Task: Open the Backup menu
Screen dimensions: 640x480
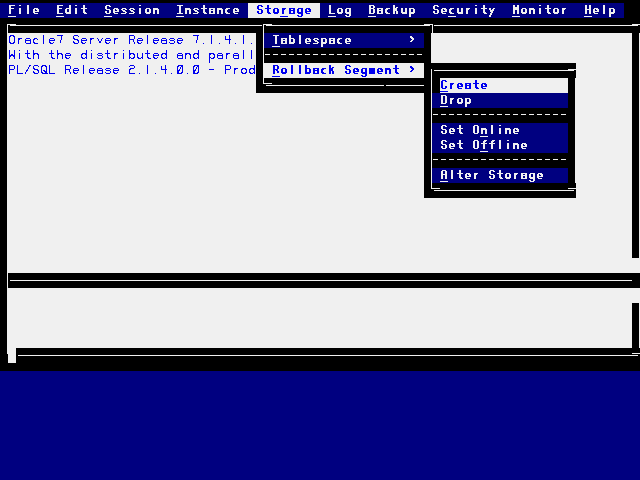Action: click(392, 10)
